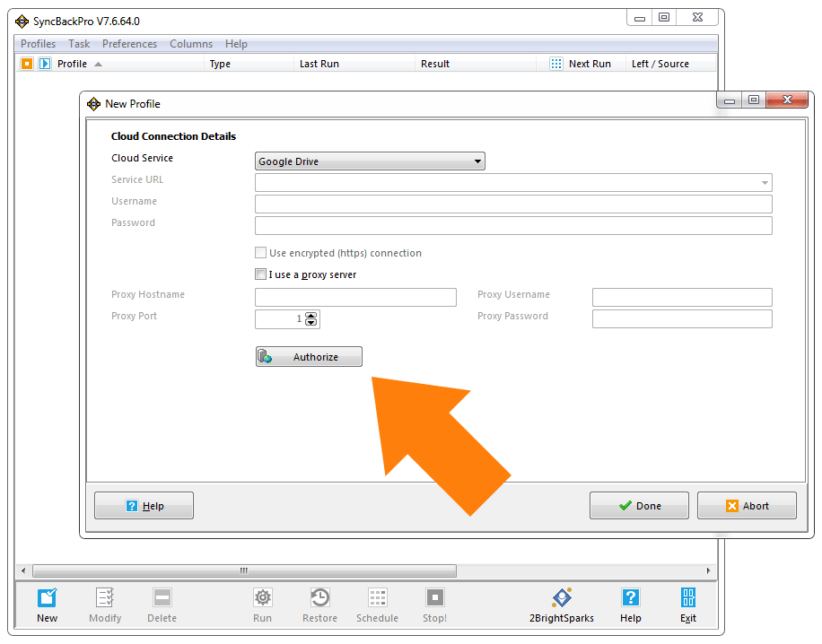Image resolution: width=822 pixels, height=644 pixels.
Task: Click the Delete profile toolbar icon
Action: click(162, 598)
